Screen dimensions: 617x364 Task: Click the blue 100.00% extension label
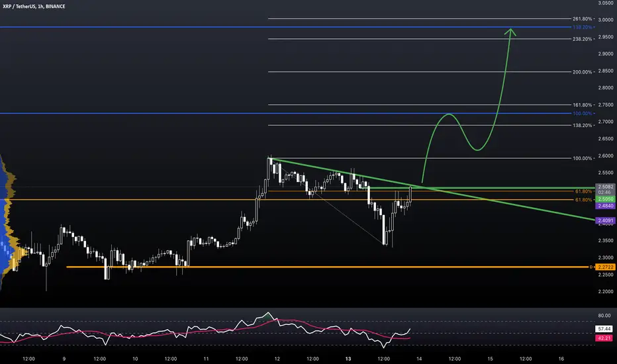coord(583,113)
